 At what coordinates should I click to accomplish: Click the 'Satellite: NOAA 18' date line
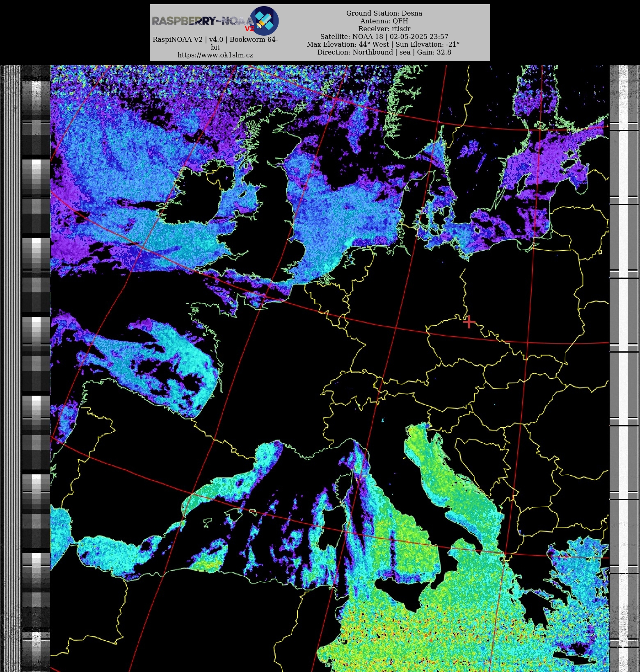pyautogui.click(x=384, y=36)
